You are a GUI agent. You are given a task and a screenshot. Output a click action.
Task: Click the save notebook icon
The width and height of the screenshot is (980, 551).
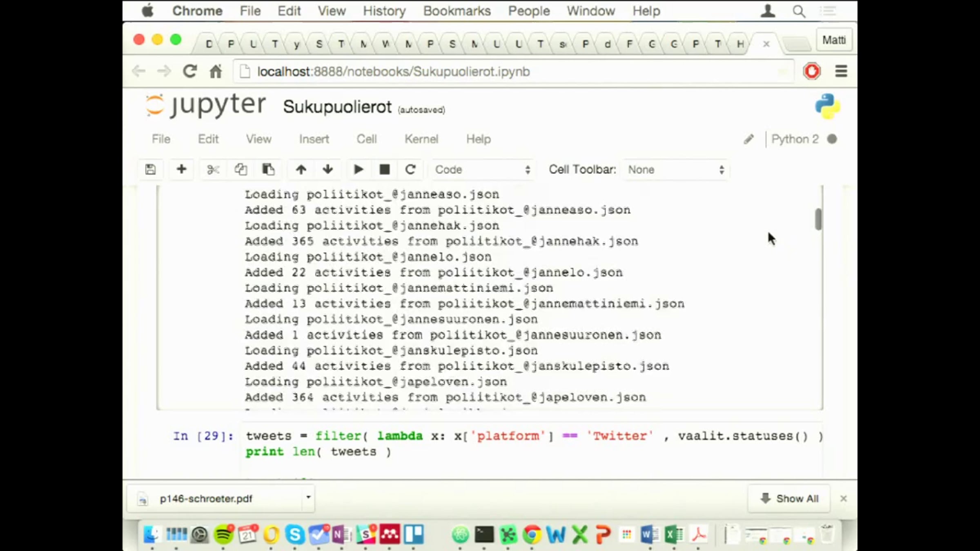click(150, 169)
